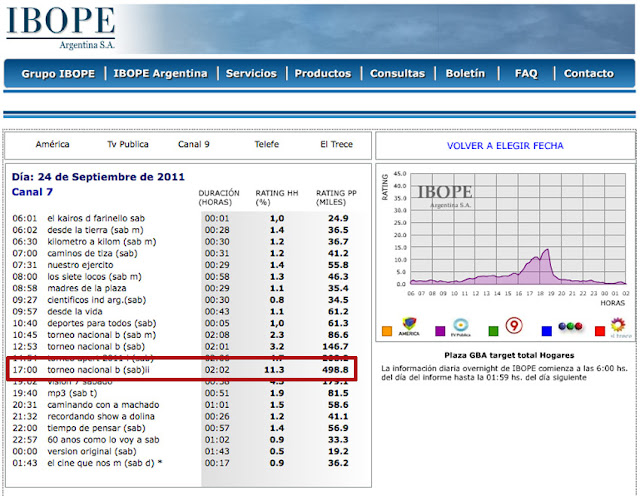Click the date heading 24 de Septiembre de 2011
Screen dimensions: 640x496
pos(111,177)
